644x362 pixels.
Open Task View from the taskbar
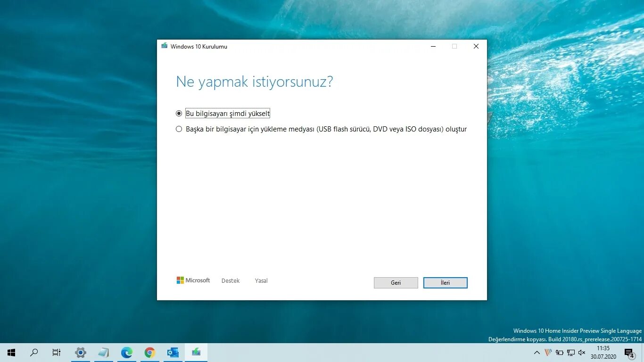pyautogui.click(x=57, y=353)
